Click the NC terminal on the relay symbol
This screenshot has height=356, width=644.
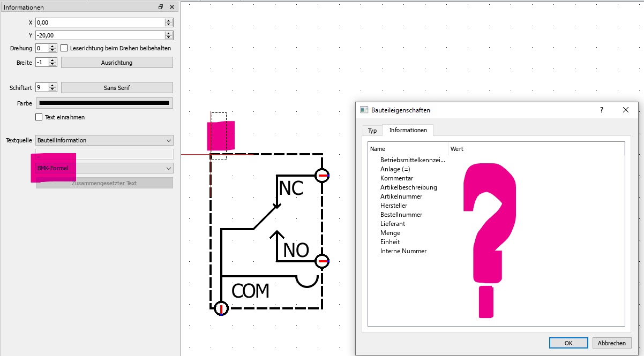(321, 176)
